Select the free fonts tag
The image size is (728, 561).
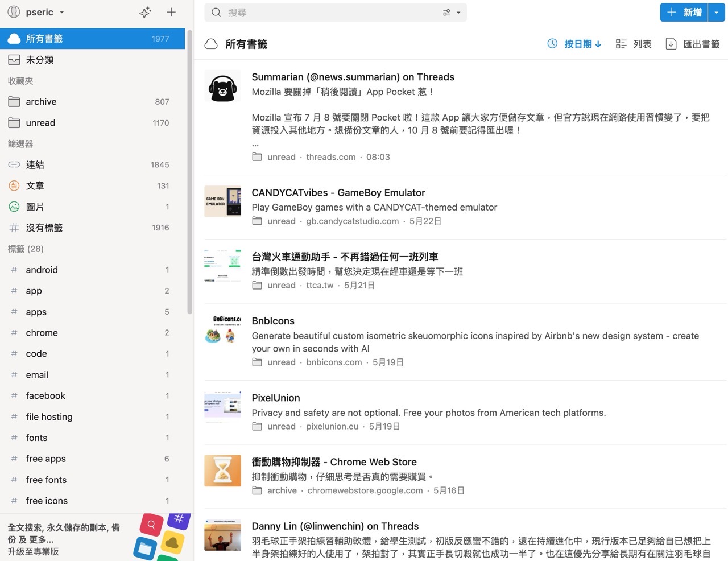point(93,480)
